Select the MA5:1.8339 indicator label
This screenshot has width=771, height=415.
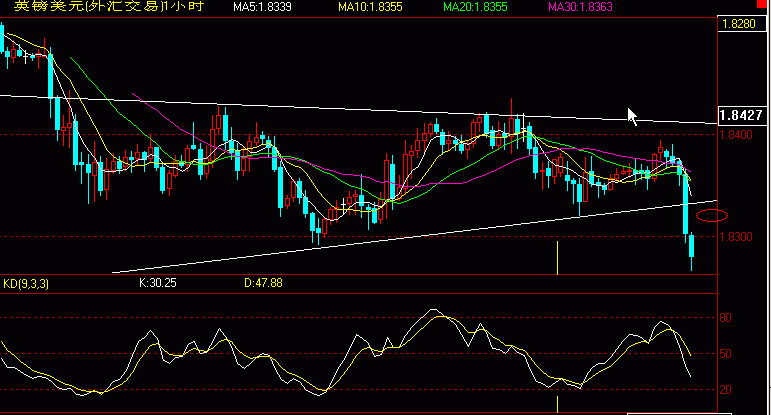point(262,7)
